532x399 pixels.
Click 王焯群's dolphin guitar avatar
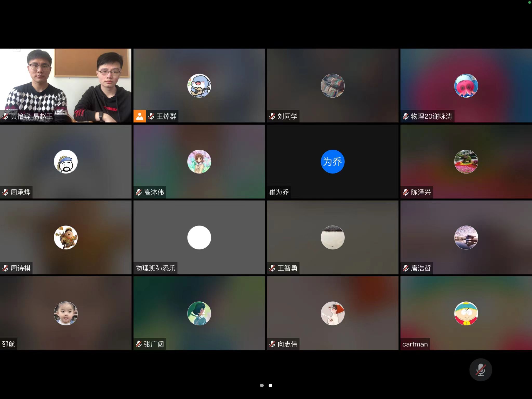point(199,86)
